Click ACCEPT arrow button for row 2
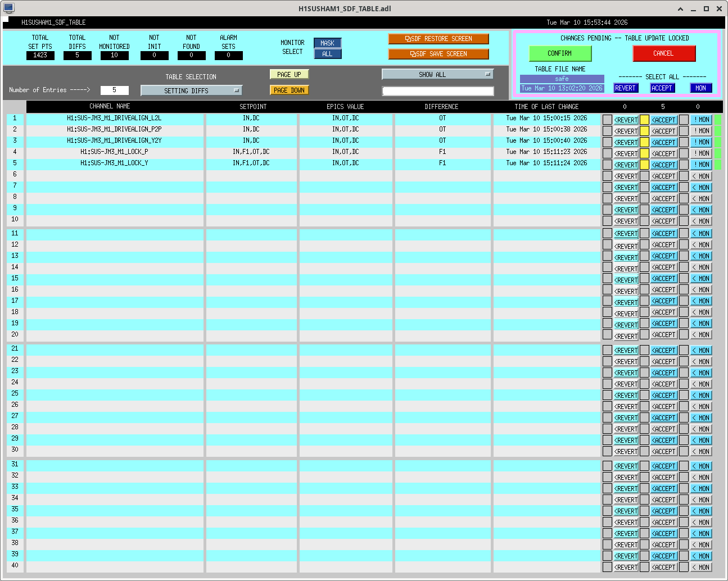 coord(663,131)
